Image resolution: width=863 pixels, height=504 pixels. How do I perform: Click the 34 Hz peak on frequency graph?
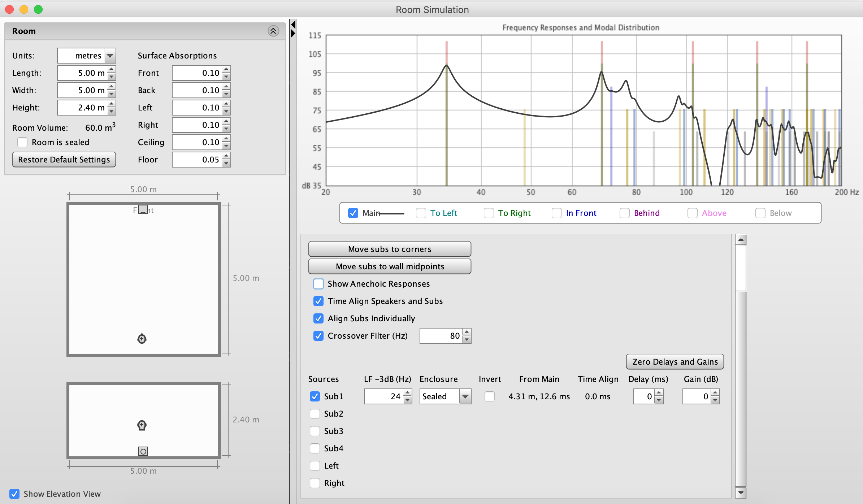447,66
